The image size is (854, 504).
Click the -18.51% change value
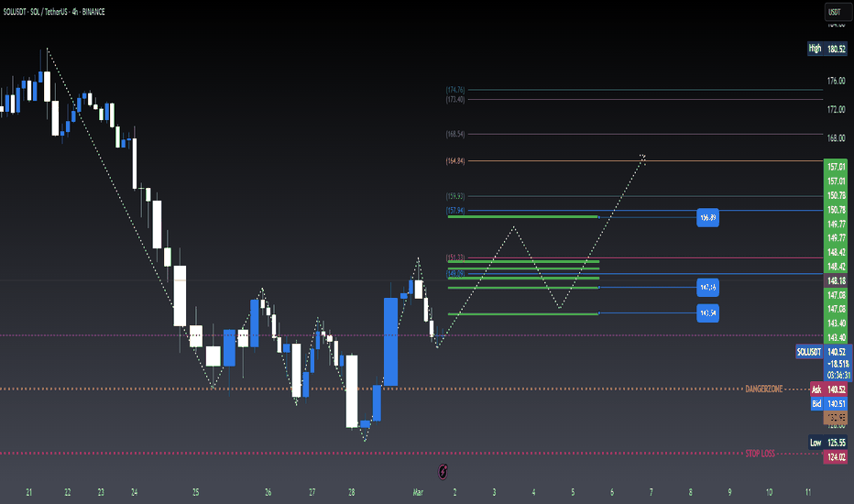tap(838, 364)
